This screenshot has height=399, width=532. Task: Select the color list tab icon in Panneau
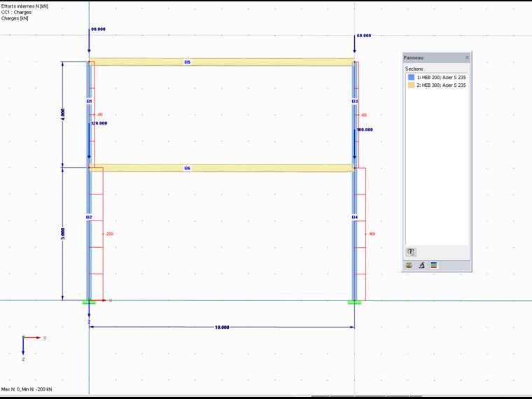[x=433, y=265]
